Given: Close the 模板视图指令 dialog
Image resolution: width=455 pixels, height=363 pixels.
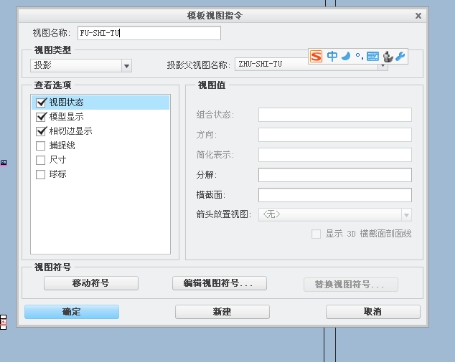Looking at the screenshot, I should click(x=418, y=16).
